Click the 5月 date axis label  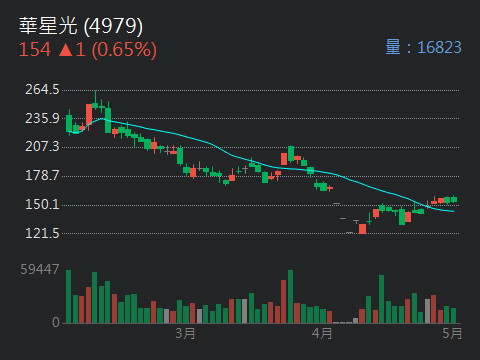pyautogui.click(x=452, y=333)
